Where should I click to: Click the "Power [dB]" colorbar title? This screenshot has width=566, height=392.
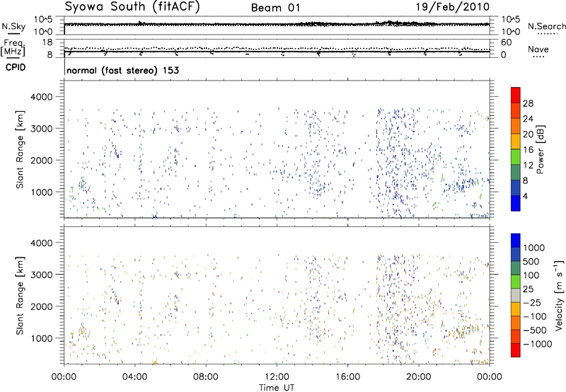tap(540, 149)
